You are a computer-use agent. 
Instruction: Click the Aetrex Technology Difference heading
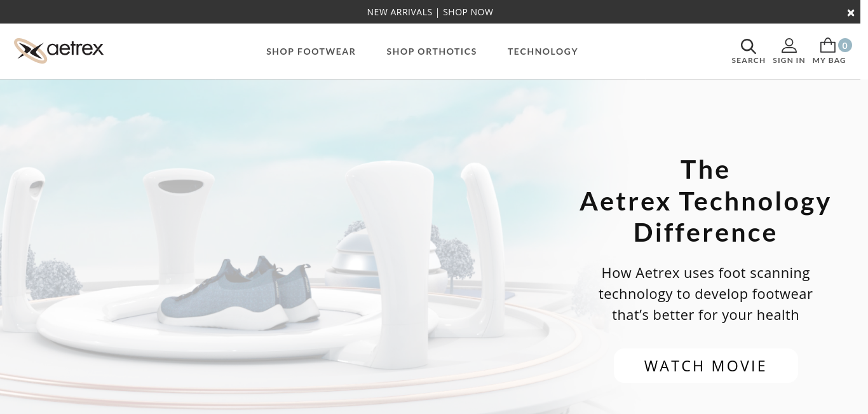tap(705, 201)
